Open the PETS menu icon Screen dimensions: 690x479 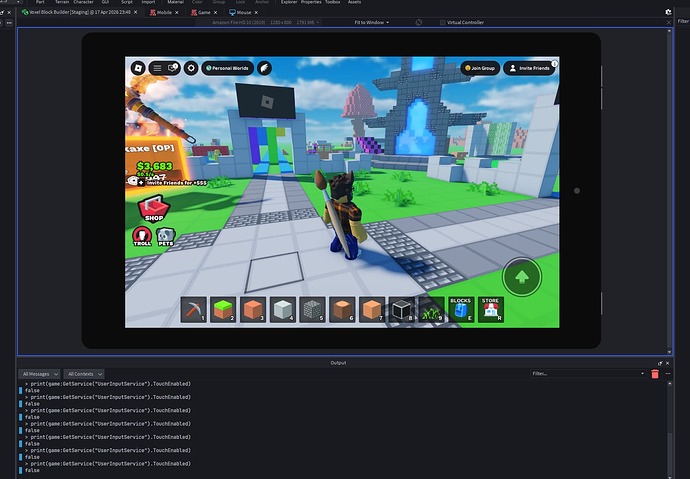(166, 237)
